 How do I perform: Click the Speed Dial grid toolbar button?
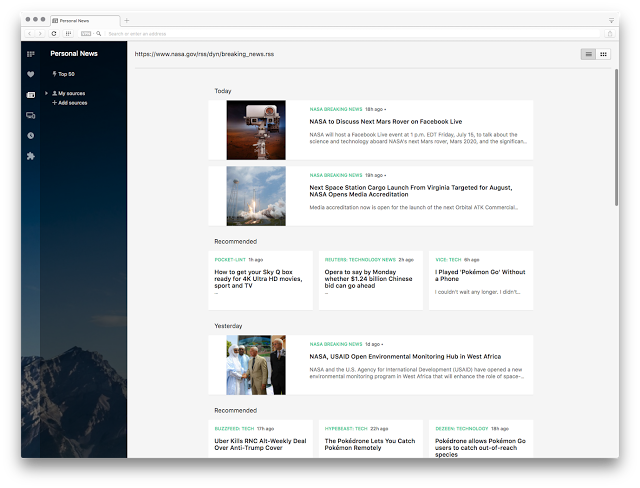(x=68, y=33)
